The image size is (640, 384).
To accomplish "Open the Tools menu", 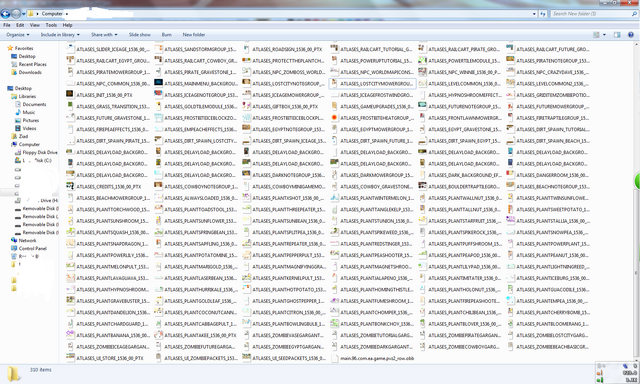I will (x=51, y=25).
